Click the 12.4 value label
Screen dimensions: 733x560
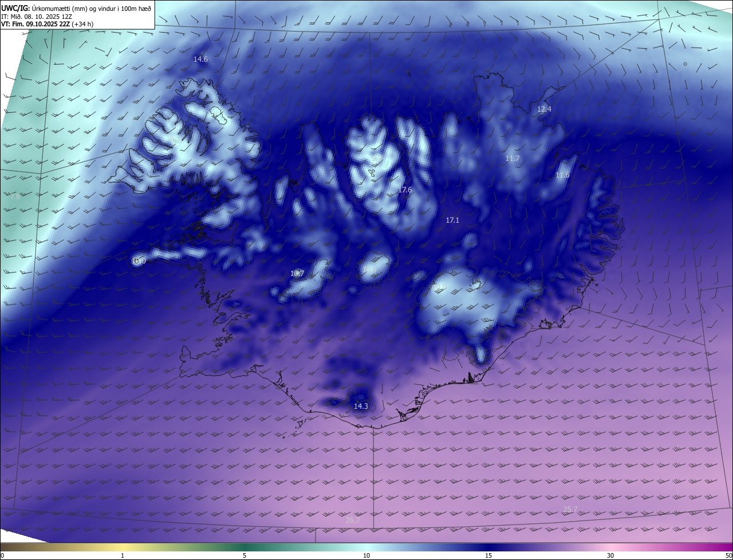coord(544,109)
